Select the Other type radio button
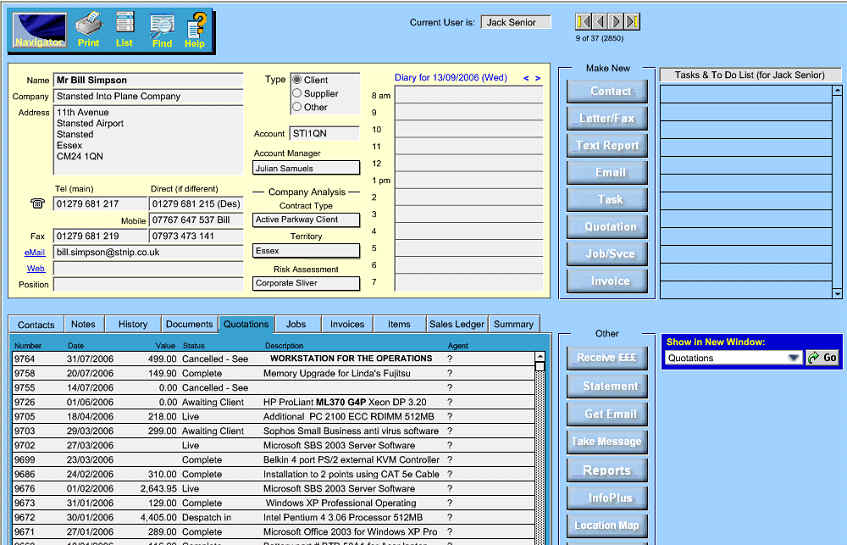This screenshot has height=545, width=847. [x=297, y=107]
